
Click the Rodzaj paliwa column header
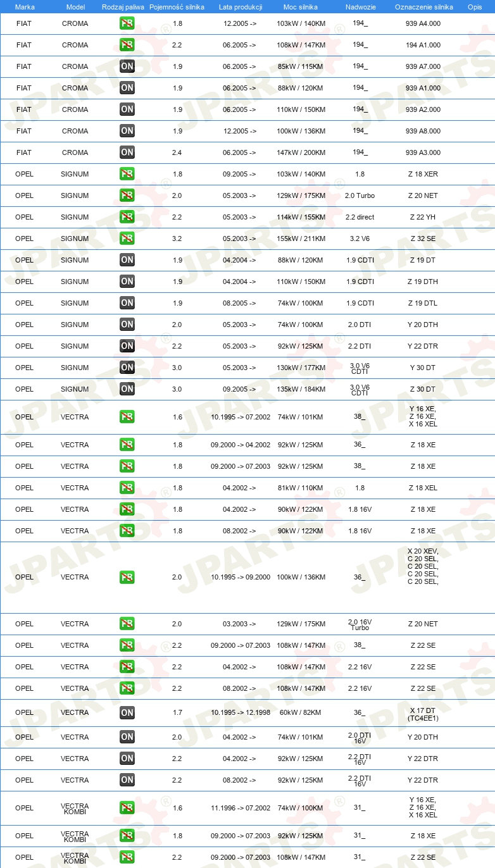tap(123, 6)
